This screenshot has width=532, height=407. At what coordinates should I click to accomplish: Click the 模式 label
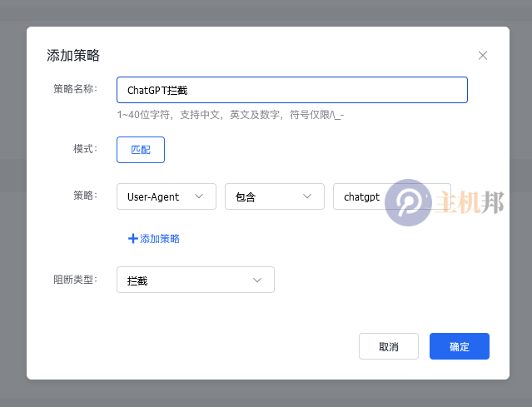85,149
